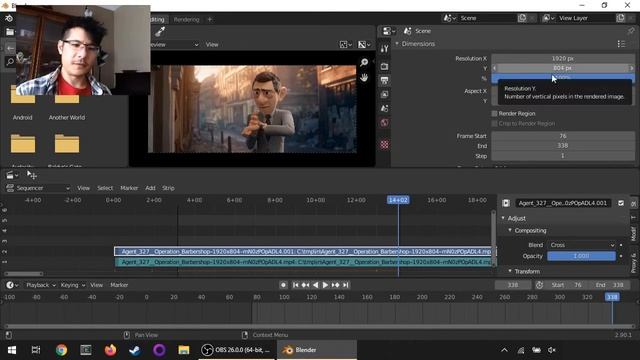The height and width of the screenshot is (360, 640).
Task: Open the sequencer Marker menu
Action: (x=129, y=188)
